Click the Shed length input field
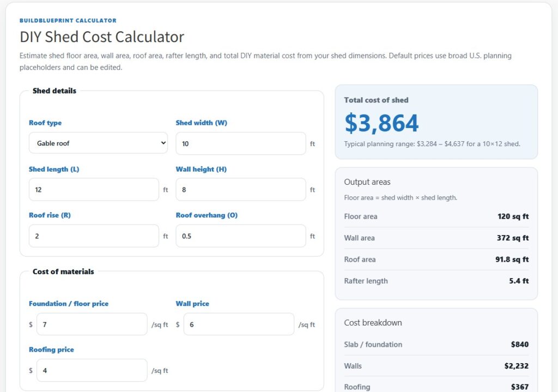Viewport: 558px width, 392px height. (94, 189)
